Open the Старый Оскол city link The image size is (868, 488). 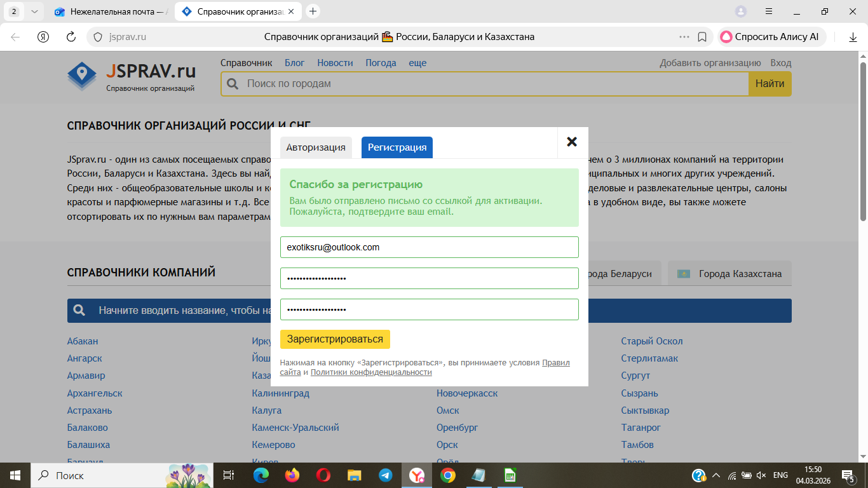tap(652, 341)
